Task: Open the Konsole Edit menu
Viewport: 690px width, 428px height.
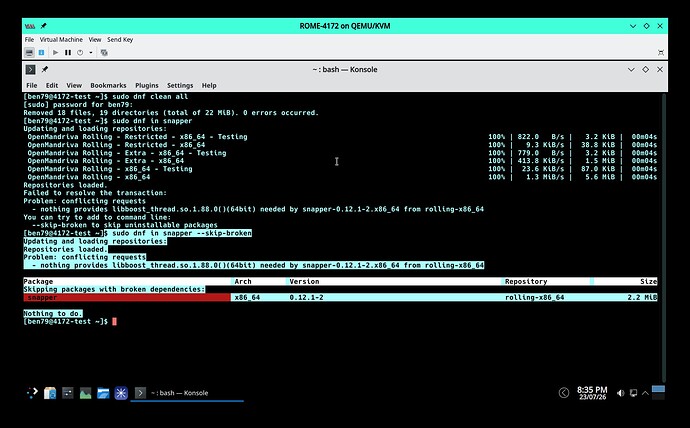Action: click(52, 85)
